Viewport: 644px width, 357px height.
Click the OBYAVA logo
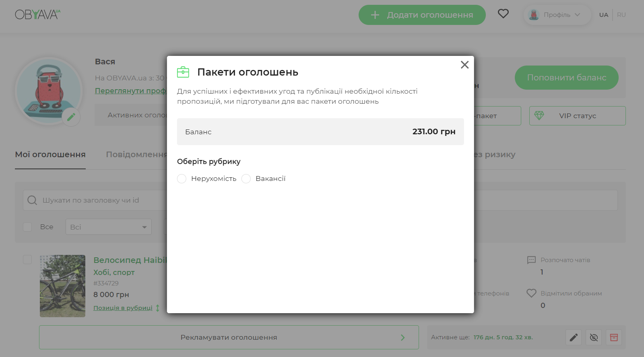pos(37,14)
